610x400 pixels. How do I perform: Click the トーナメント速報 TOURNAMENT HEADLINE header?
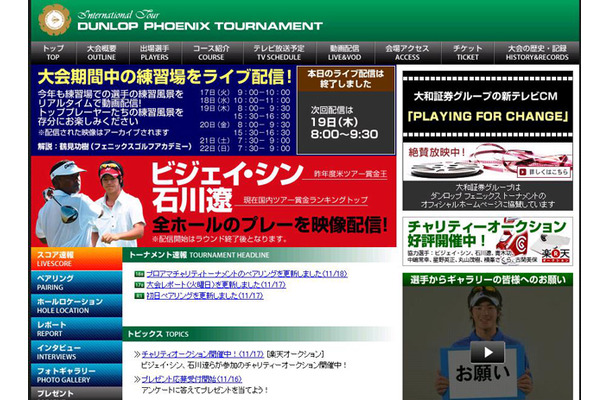tap(259, 255)
